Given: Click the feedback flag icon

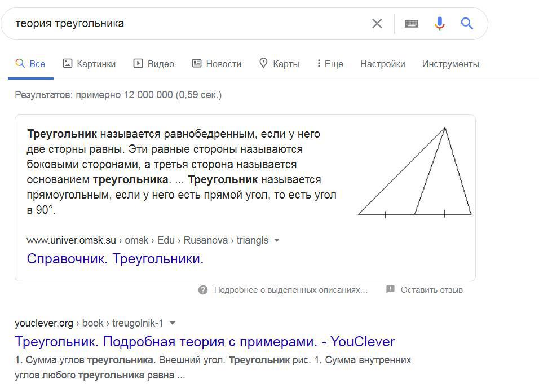Looking at the screenshot, I should pyautogui.click(x=390, y=290).
